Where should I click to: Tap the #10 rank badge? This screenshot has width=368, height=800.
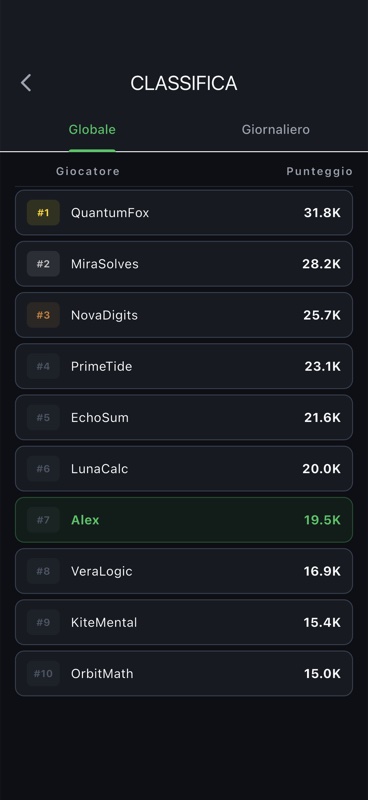[43, 673]
